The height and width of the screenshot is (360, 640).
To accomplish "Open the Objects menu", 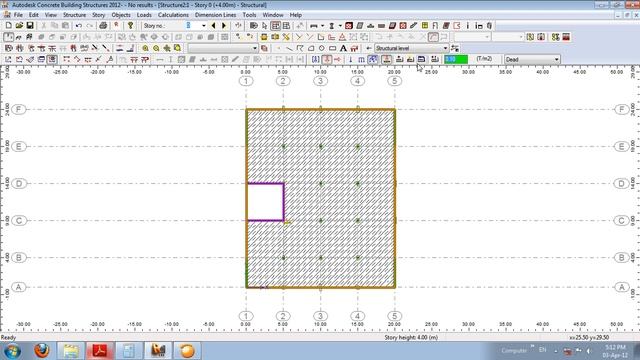I will (121, 15).
